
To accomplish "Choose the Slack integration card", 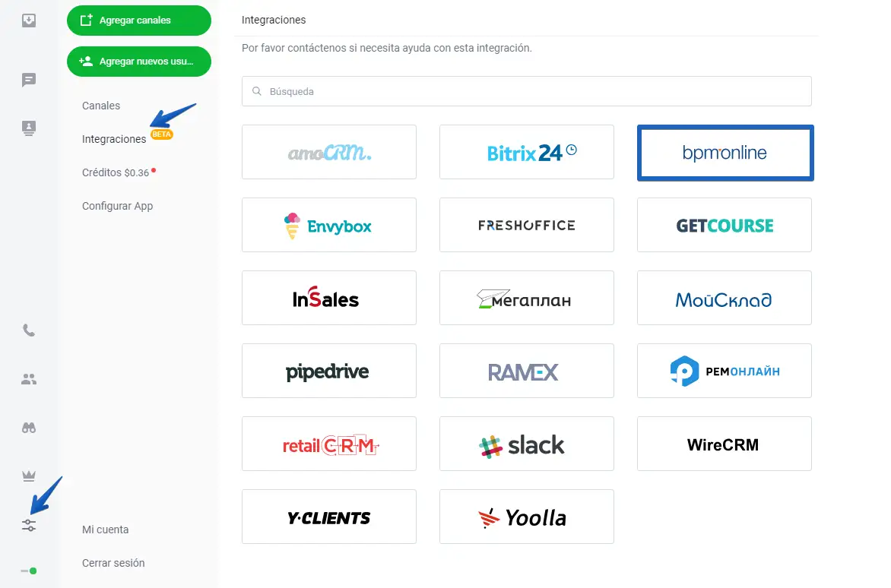I will pyautogui.click(x=526, y=444).
